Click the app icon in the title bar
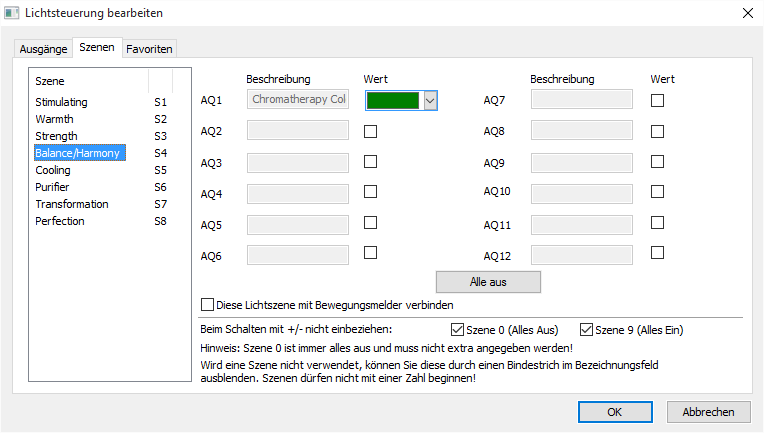This screenshot has height=433, width=764. click(13, 13)
